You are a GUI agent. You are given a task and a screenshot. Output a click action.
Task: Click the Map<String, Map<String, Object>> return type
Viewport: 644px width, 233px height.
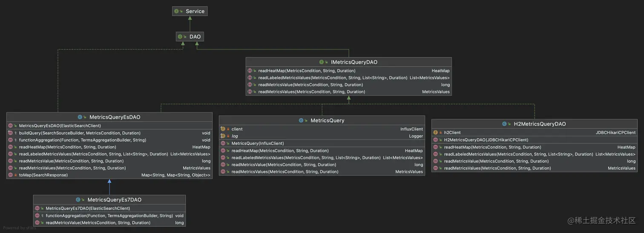pos(176,175)
